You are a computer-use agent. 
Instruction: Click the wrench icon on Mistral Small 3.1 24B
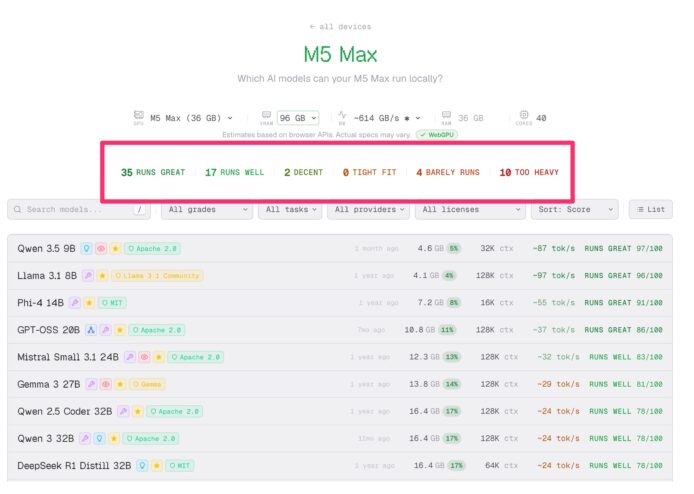(130, 357)
